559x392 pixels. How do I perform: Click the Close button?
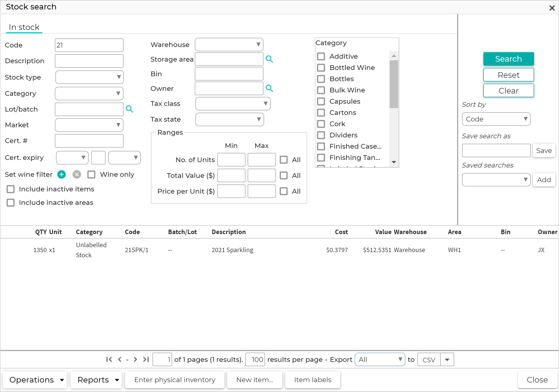537,380
